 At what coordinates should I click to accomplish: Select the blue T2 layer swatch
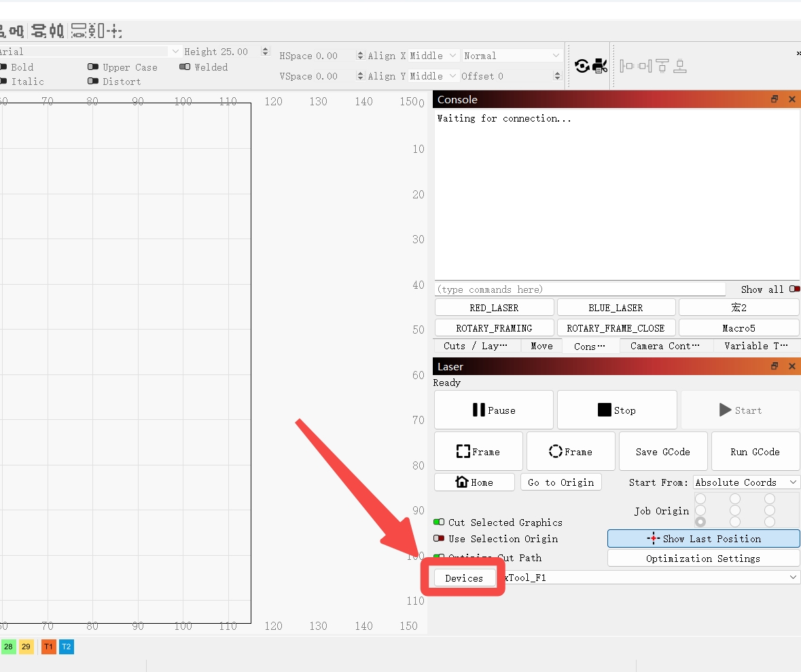tap(67, 646)
